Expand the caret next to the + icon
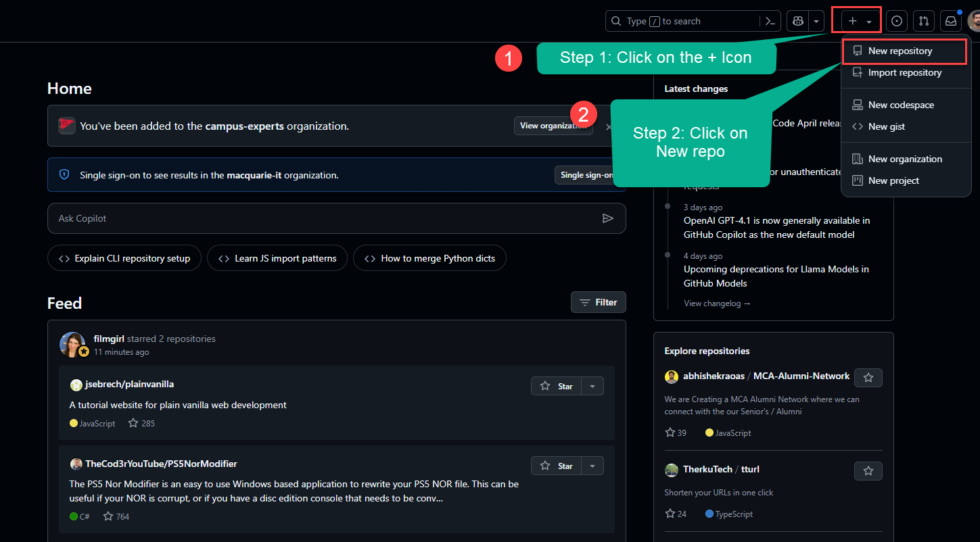Screen dimensions: 980x542 (x=869, y=21)
